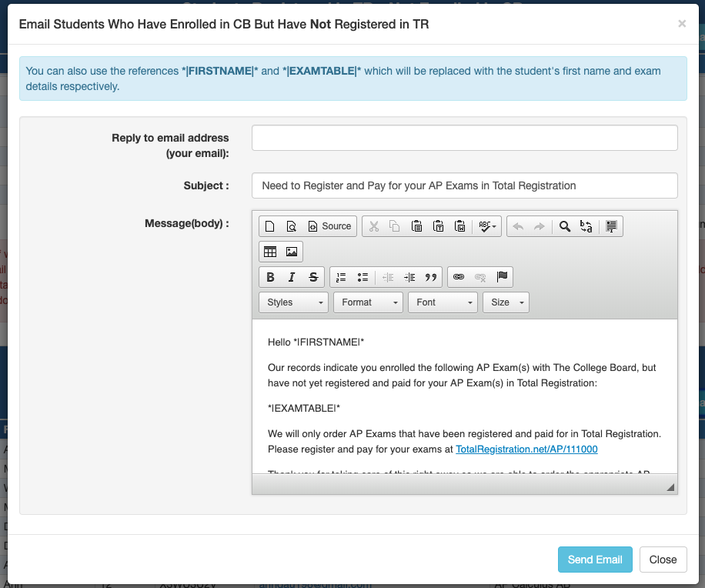The height and width of the screenshot is (588, 705).
Task: Click the Unlink icon
Action: tap(480, 277)
